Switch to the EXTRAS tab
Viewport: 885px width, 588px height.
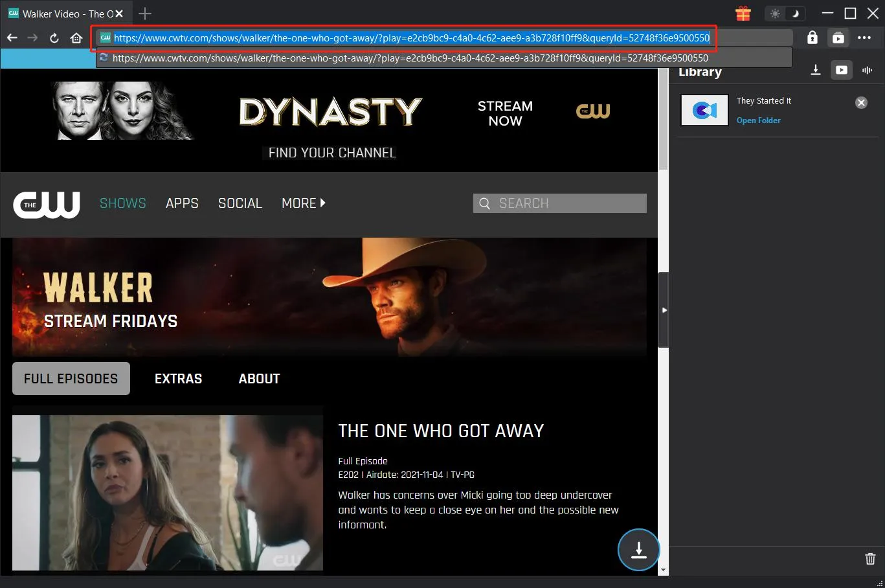tap(178, 378)
